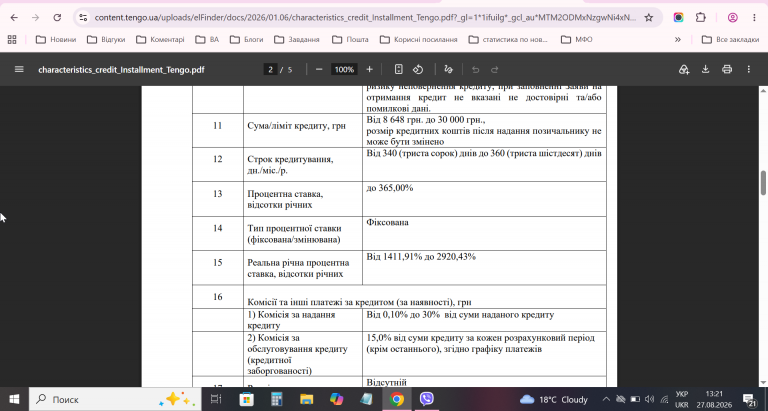The height and width of the screenshot is (411, 768).
Task: Open the МФО bookmark folder
Action: coord(576,40)
